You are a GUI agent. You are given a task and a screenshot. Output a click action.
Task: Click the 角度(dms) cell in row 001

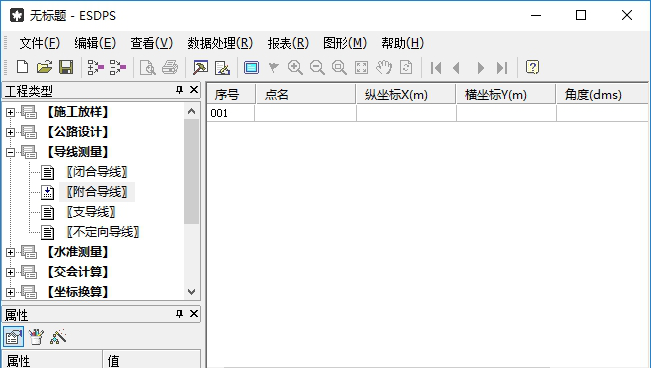point(602,113)
